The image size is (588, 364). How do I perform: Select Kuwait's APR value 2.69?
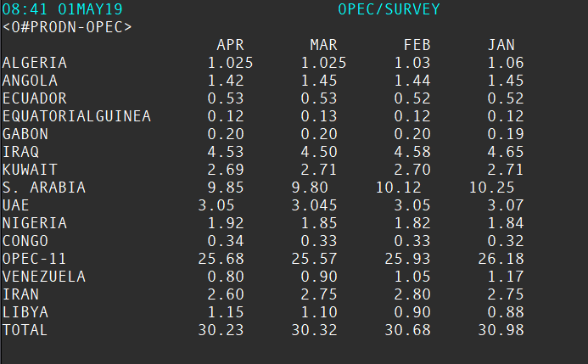[x=226, y=170]
